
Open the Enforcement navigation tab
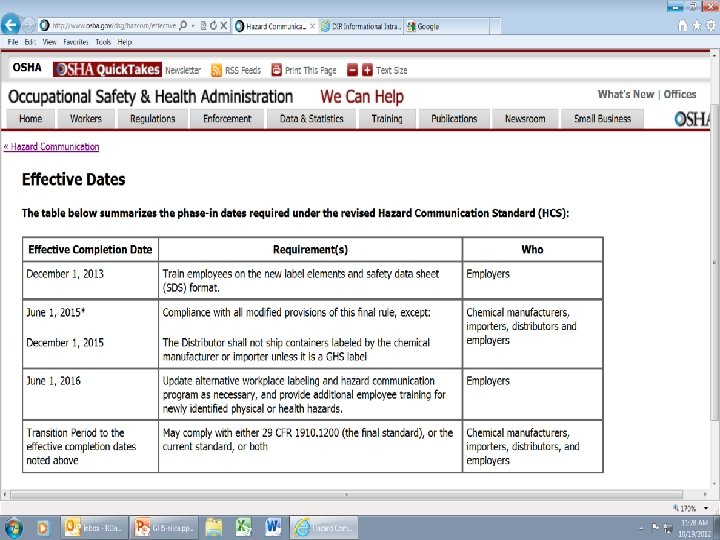227,119
